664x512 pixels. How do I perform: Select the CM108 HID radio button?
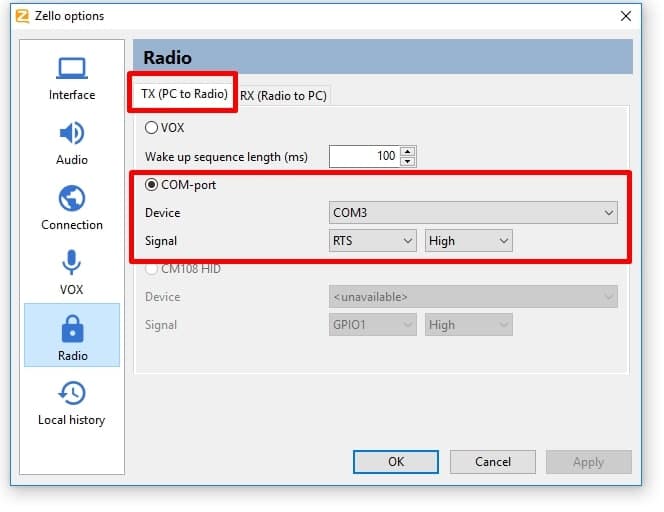(152, 268)
